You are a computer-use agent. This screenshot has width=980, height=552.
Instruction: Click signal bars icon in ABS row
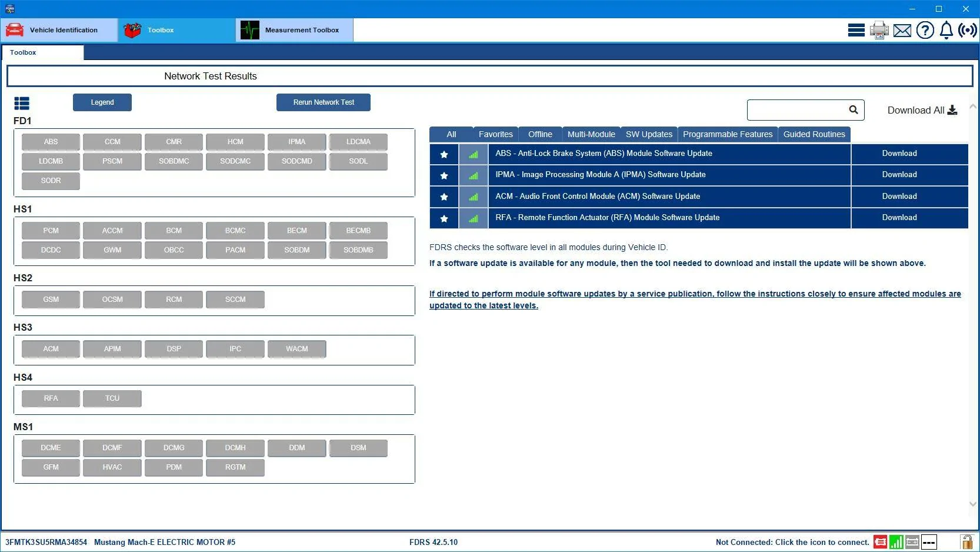[x=474, y=154]
